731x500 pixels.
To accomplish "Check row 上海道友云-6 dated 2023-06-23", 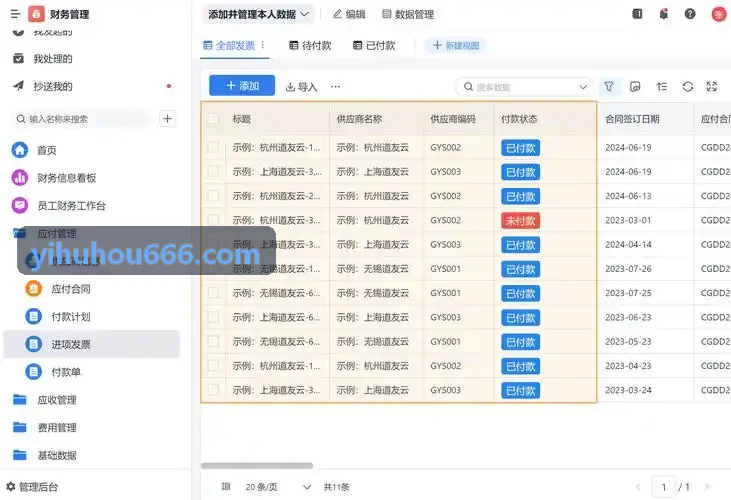I will point(214,317).
